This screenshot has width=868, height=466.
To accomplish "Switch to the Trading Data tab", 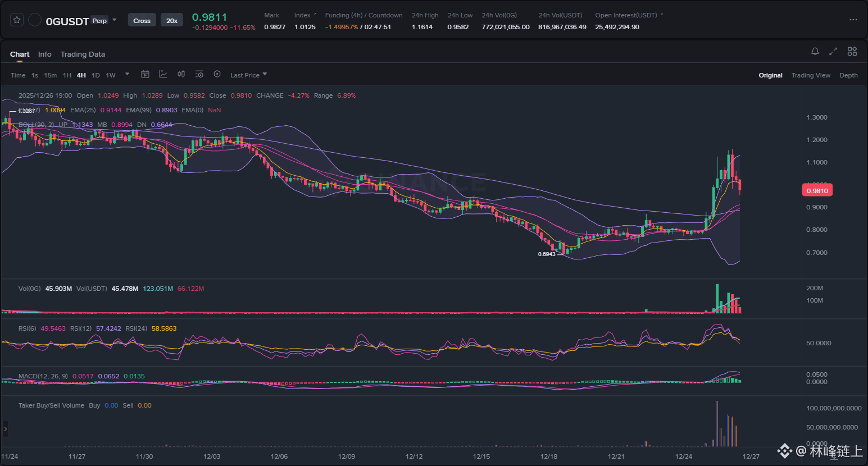I will coord(83,54).
